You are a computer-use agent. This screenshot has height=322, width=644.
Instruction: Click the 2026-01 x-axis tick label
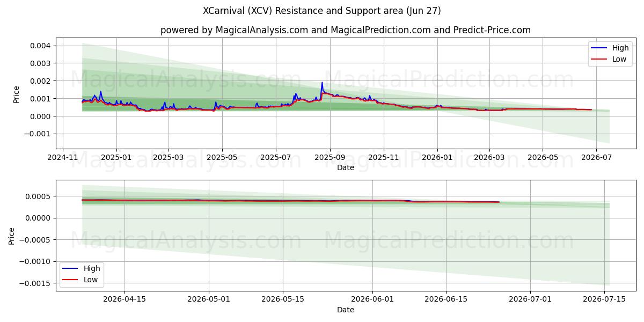pos(437,158)
